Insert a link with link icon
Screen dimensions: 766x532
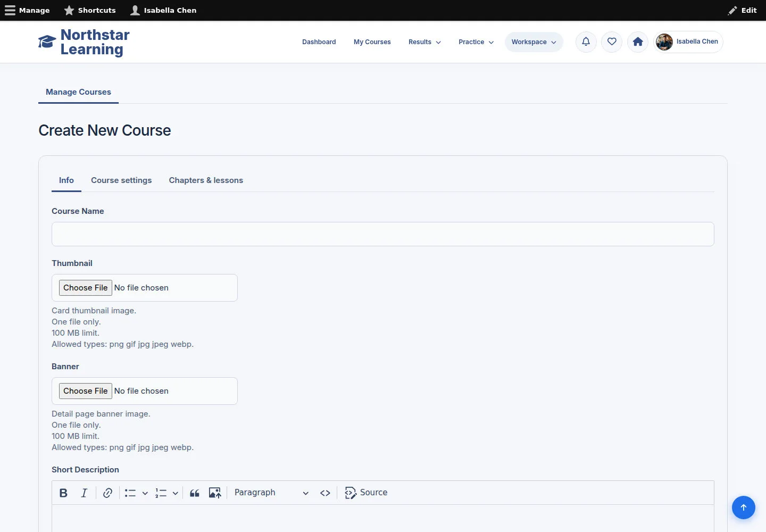click(107, 493)
